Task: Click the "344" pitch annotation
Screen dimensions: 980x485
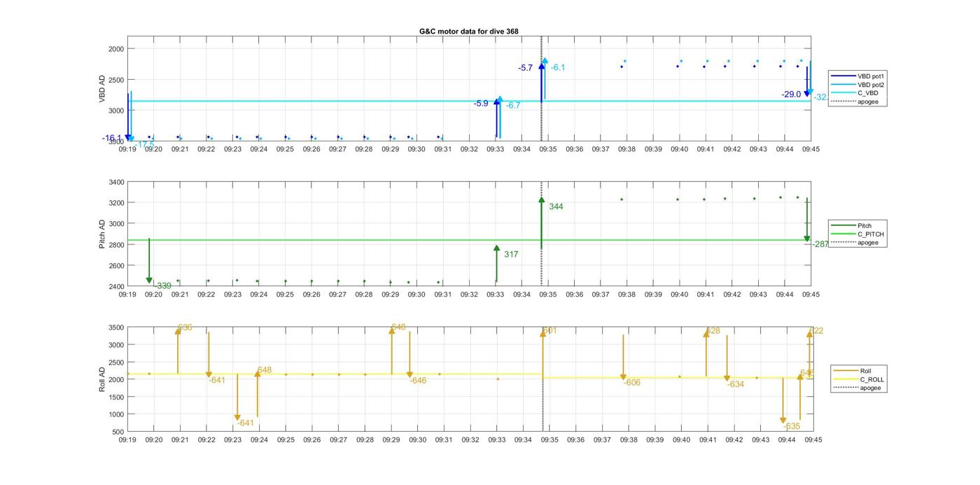Action: tap(556, 206)
